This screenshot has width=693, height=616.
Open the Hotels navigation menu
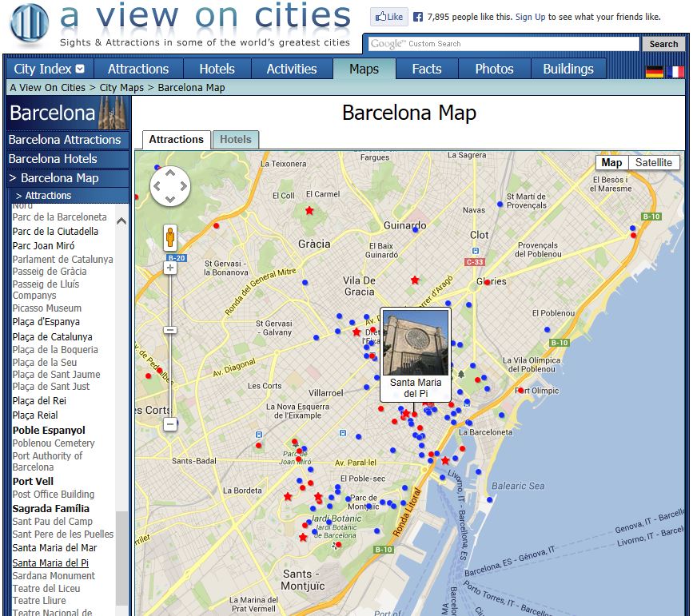click(217, 69)
